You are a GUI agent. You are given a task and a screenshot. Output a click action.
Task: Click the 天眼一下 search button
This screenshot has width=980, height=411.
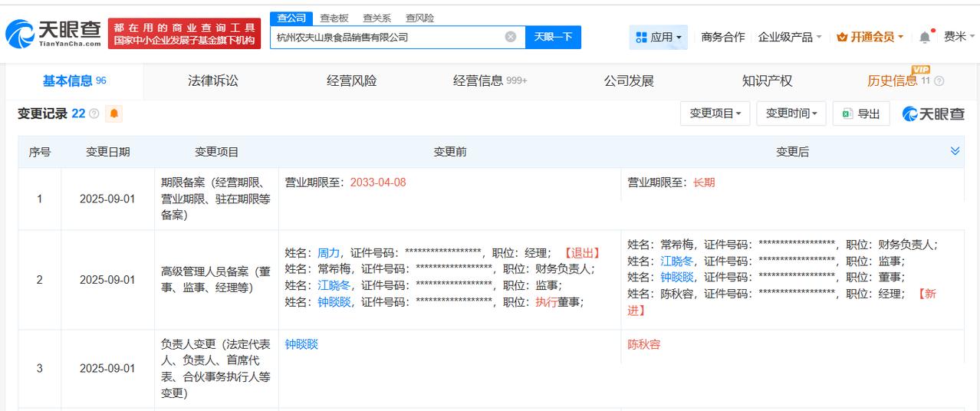(553, 37)
